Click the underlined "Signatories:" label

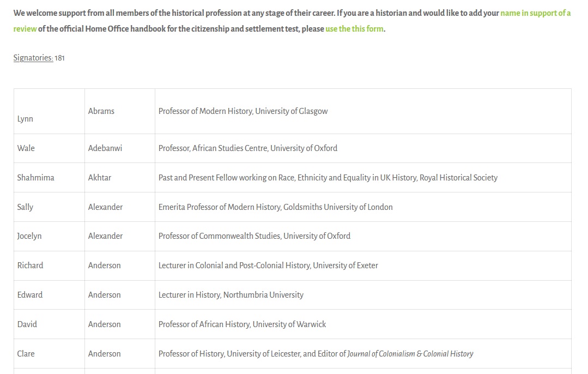[x=33, y=58]
